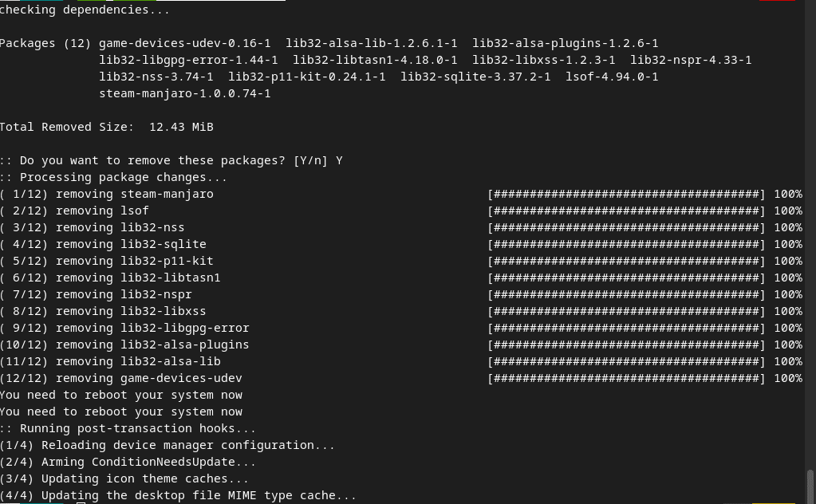Click the steam-manjaro removal progress bar
The width and height of the screenshot is (816, 504).
(627, 194)
